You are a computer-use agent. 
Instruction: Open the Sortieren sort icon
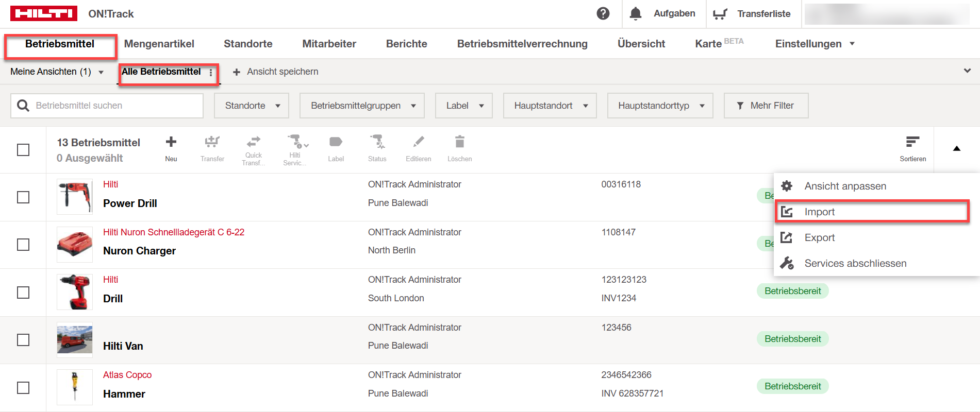(912, 142)
